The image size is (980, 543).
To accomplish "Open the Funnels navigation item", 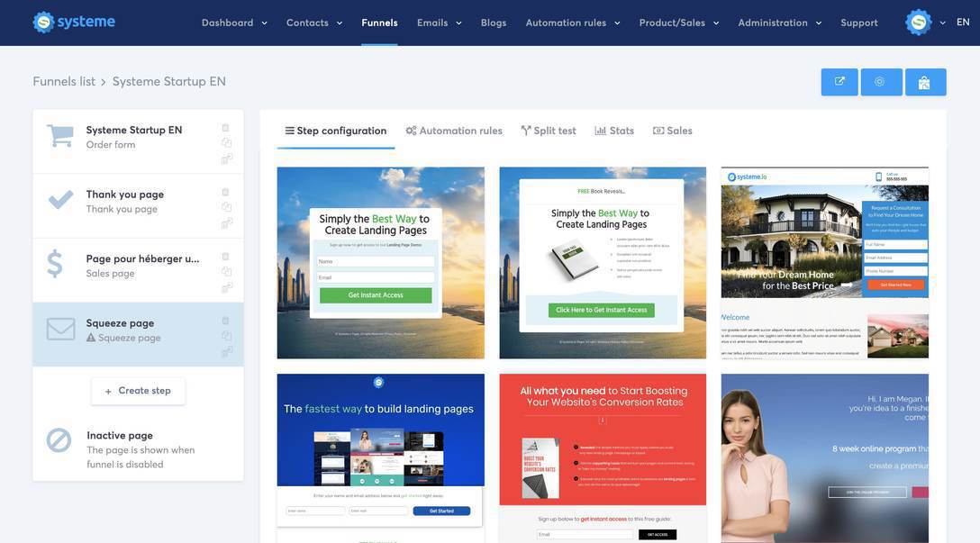I will 379,23.
